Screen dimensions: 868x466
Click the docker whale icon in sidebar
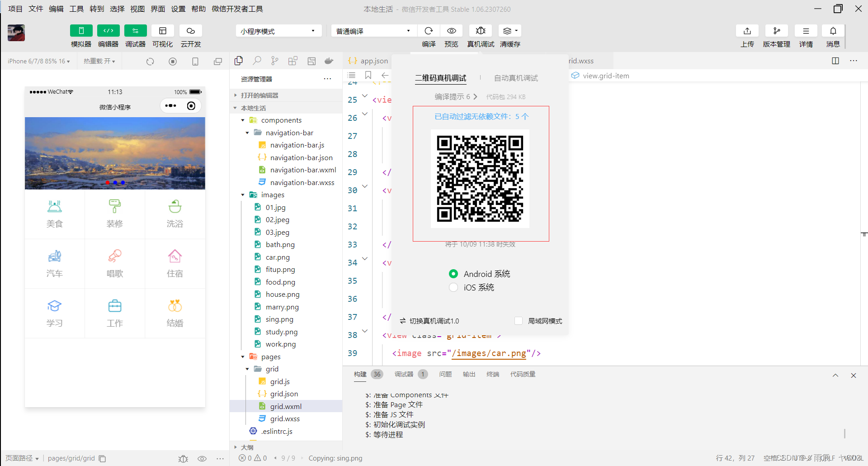[x=329, y=61]
